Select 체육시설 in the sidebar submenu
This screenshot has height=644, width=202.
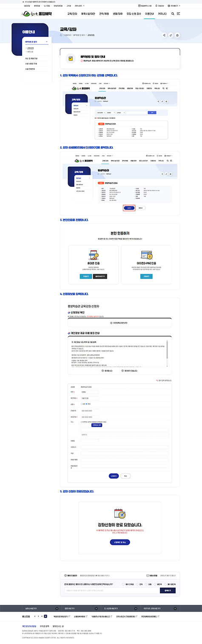point(30,52)
